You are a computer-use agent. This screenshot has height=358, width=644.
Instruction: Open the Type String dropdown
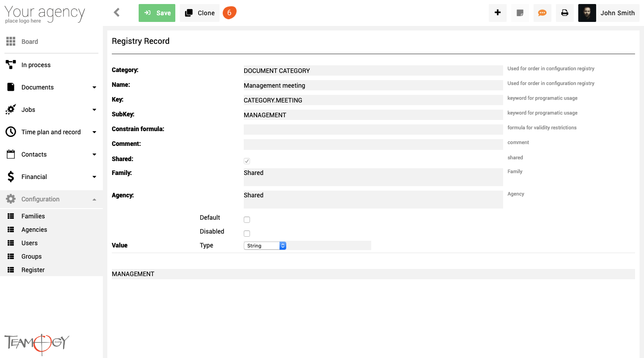click(265, 246)
